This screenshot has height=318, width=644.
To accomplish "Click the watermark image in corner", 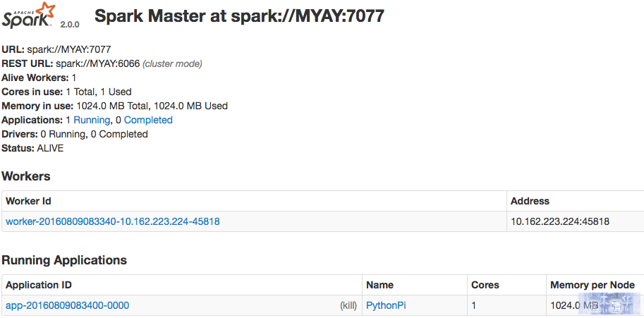I will 609,304.
